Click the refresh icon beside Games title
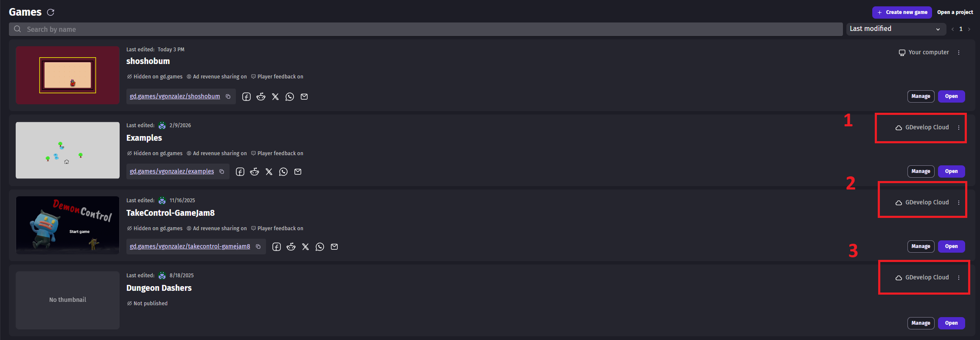 coord(50,12)
